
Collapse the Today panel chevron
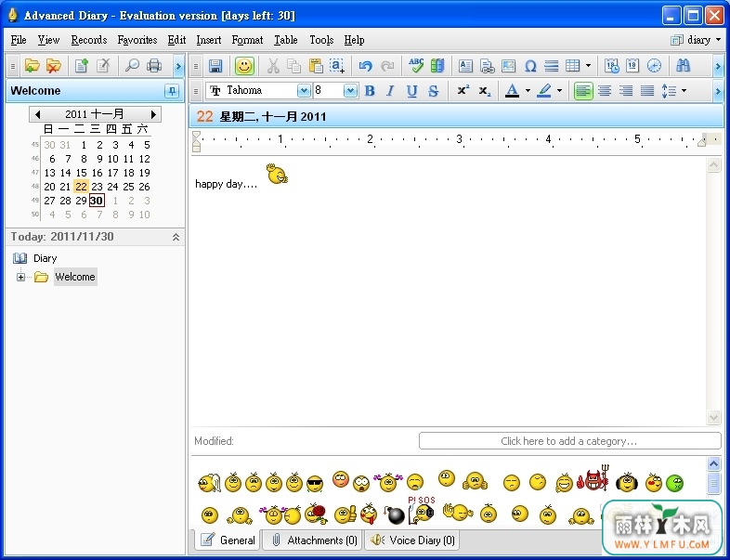pos(176,237)
